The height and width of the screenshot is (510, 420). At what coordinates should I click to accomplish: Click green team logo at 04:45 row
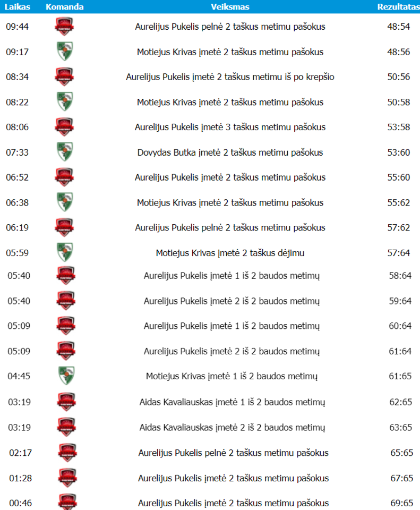click(66, 376)
